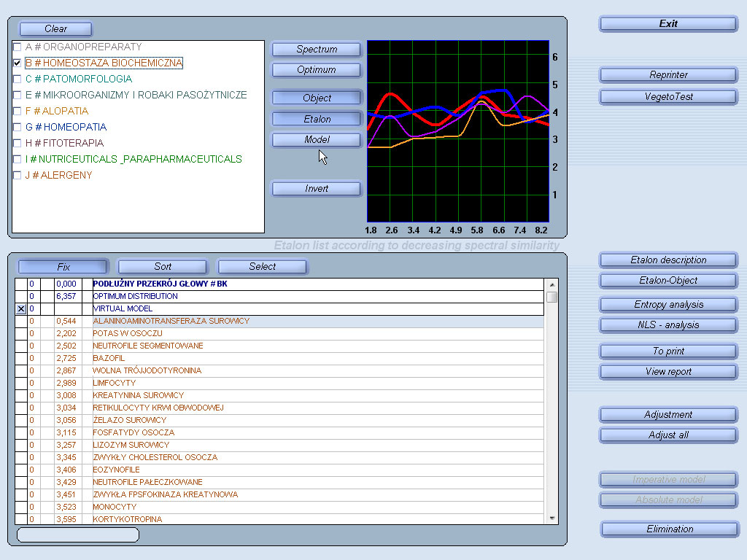Screen dimensions: 747x560
Task: Click the empty field below the list
Action: coord(77,535)
